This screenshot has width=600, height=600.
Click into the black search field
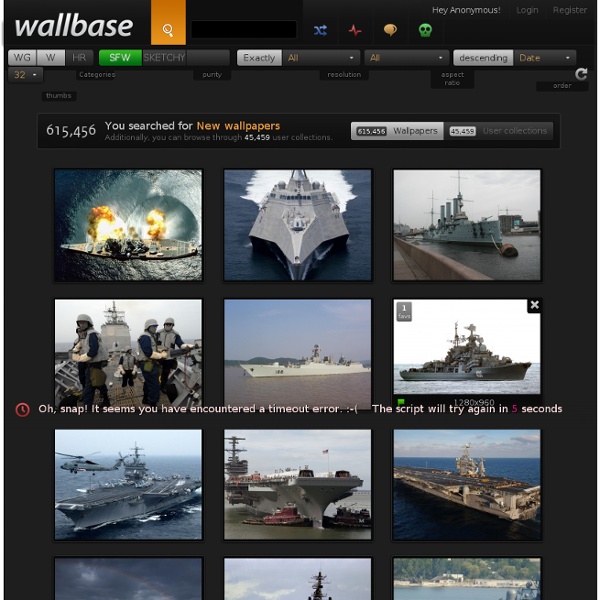(244, 29)
